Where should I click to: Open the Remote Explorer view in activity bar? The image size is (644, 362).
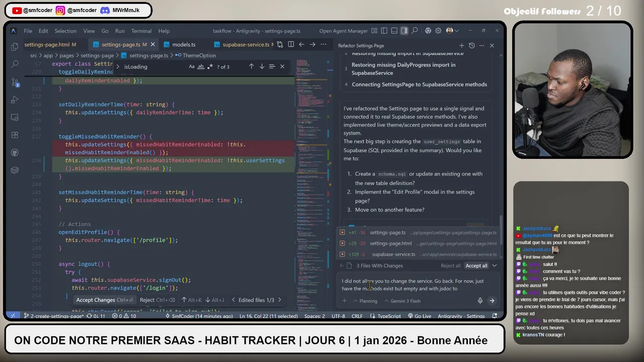tap(15, 117)
